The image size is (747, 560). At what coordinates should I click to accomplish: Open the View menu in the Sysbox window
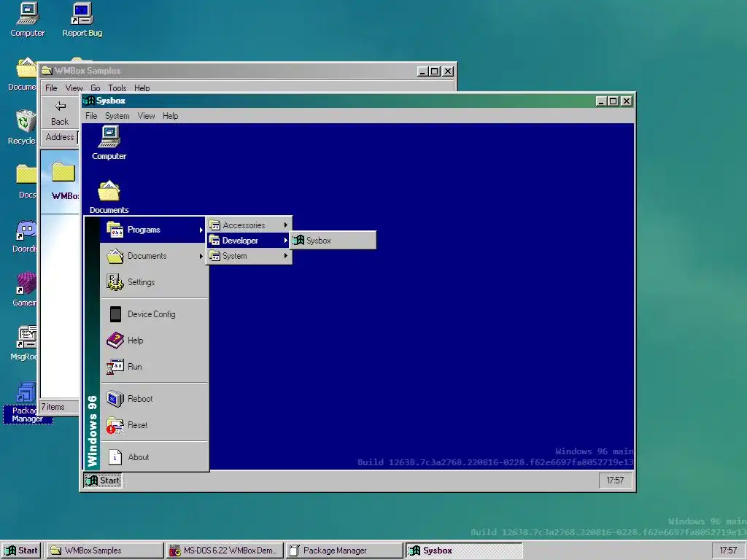pyautogui.click(x=146, y=116)
